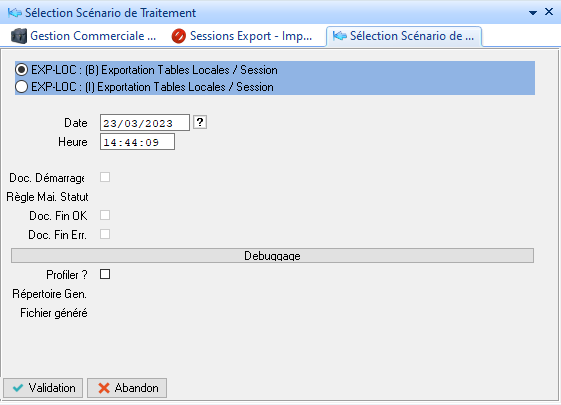Switch to the Sessions Export - Imp... tab
The height and width of the screenshot is (405, 561).
click(242, 36)
